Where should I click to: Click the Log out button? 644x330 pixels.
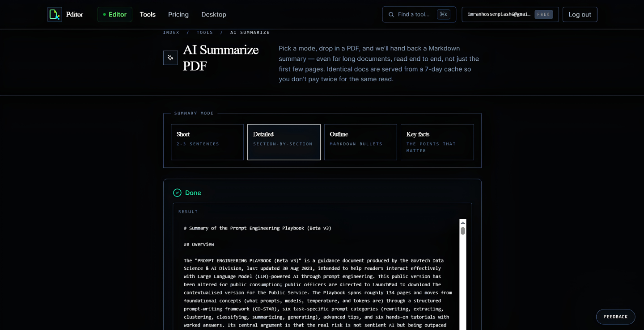580,14
